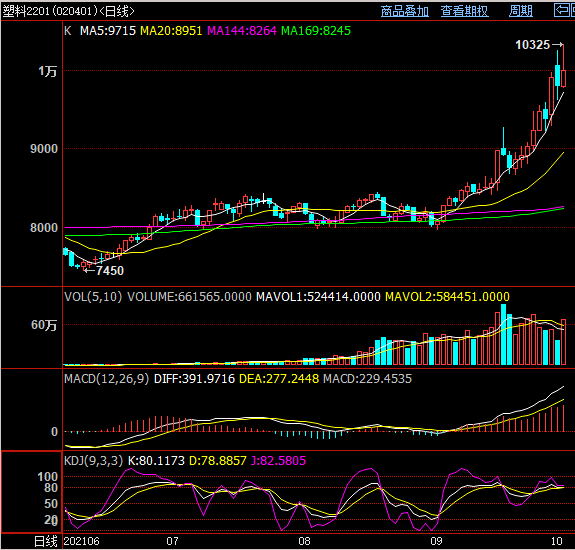
Task: Click the KDJ(9,3,3) indicator name
Action: tap(93, 461)
